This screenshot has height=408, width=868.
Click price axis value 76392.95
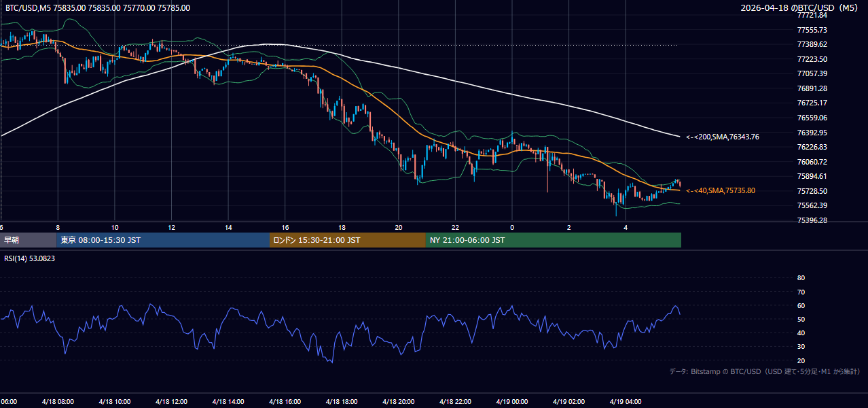812,133
